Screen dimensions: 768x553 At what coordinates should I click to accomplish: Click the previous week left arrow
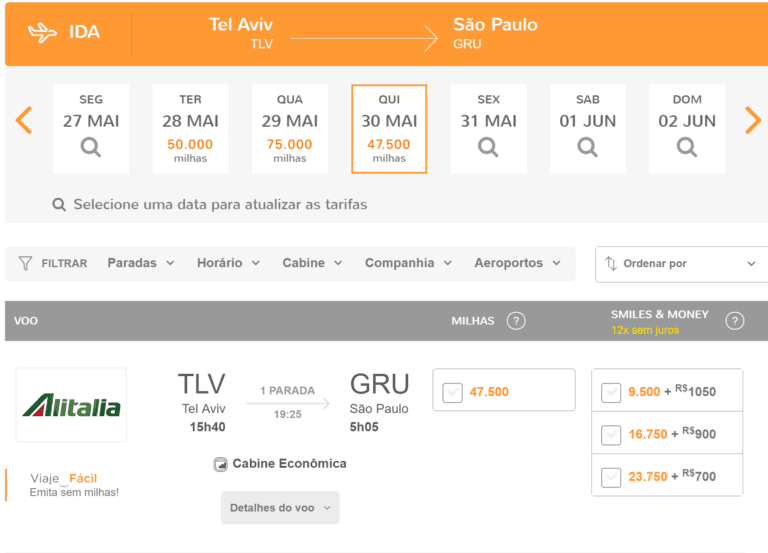click(25, 120)
